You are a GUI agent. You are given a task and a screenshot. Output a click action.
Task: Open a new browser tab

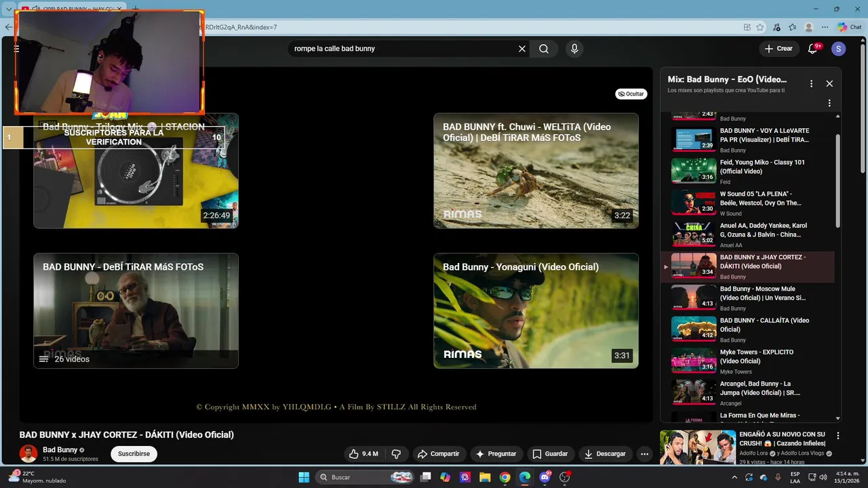pyautogui.click(x=135, y=9)
